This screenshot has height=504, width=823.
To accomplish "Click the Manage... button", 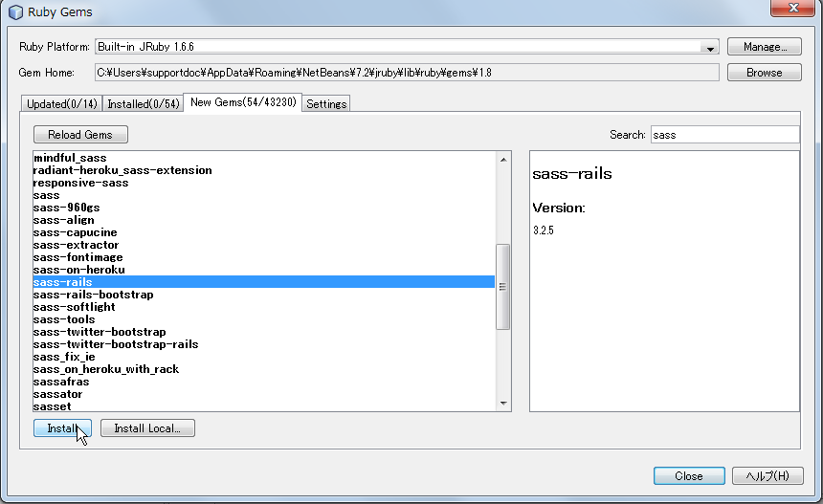I will point(765,47).
